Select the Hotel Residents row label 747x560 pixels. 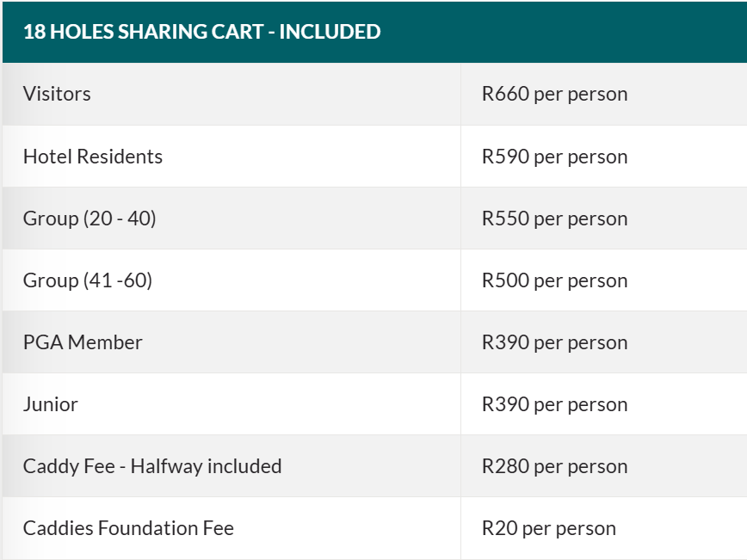(x=93, y=157)
